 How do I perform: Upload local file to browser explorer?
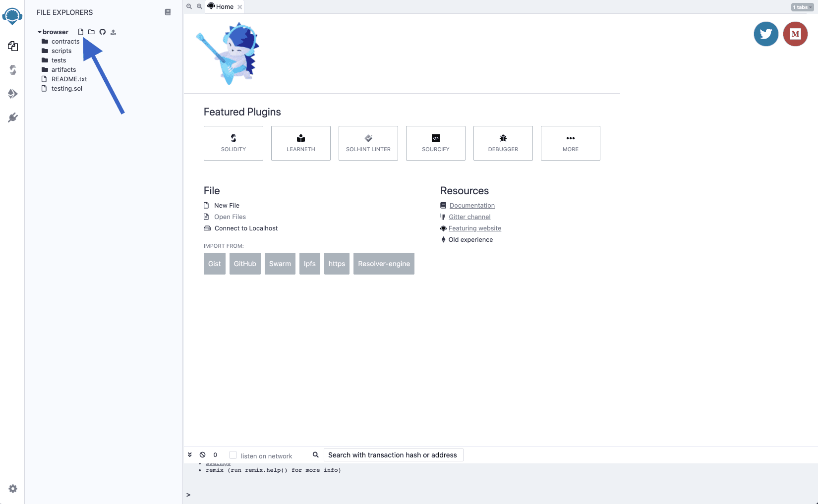point(113,32)
